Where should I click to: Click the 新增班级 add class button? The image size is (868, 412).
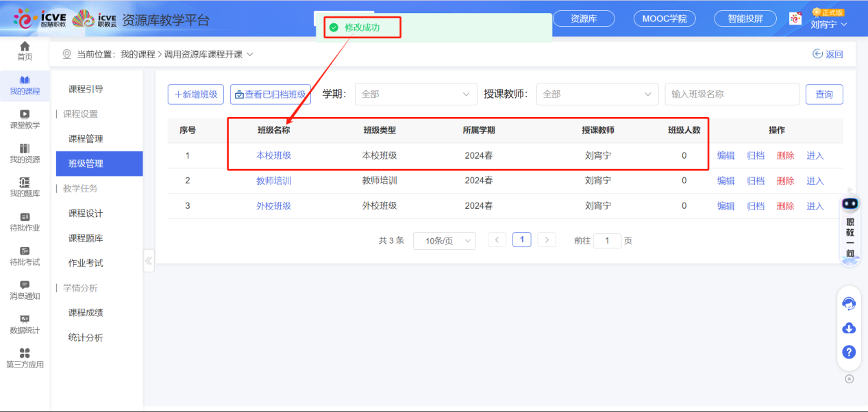pyautogui.click(x=196, y=94)
